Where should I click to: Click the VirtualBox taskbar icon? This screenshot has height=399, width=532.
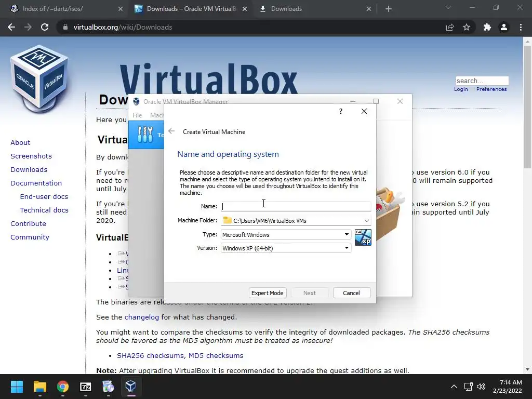pyautogui.click(x=130, y=387)
